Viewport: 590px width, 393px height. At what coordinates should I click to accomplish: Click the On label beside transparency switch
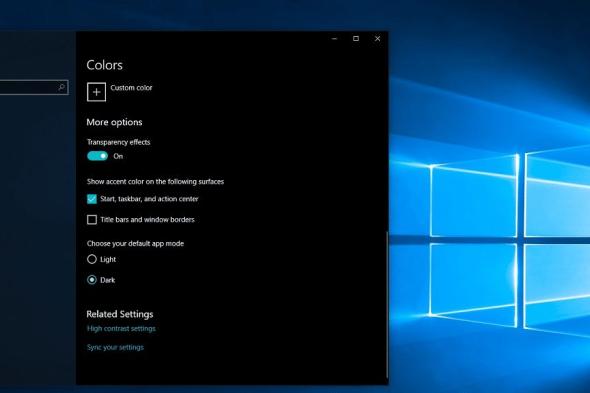118,156
